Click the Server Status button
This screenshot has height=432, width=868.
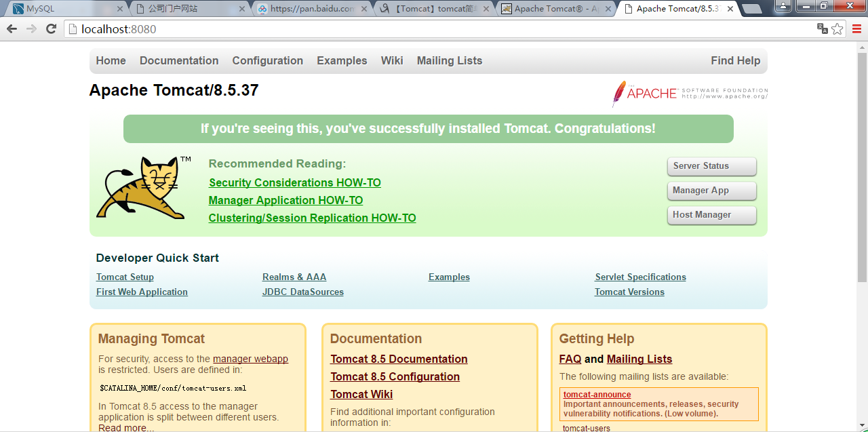[x=711, y=166]
